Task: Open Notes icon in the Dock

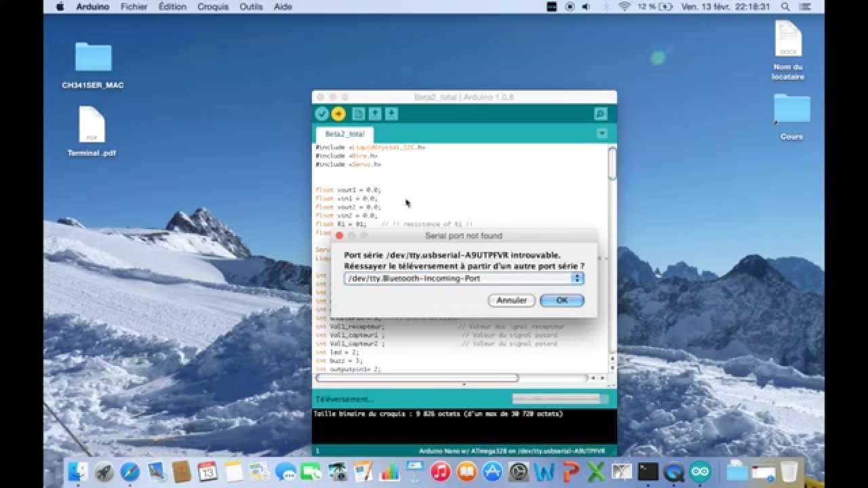Action: (233, 471)
